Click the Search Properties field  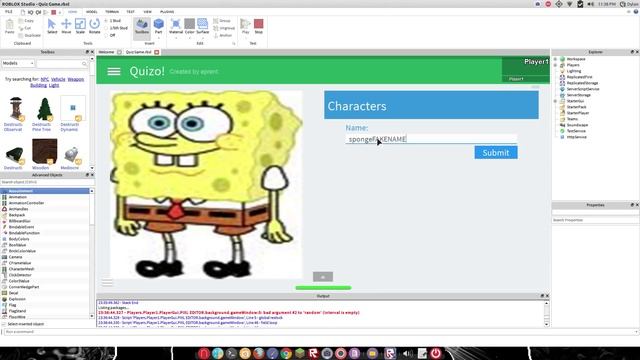[x=595, y=220]
